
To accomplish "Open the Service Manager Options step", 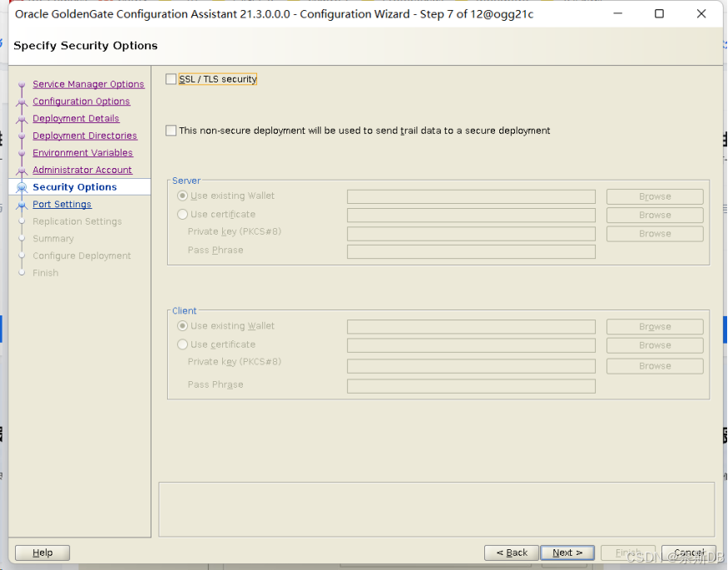I will pyautogui.click(x=88, y=84).
